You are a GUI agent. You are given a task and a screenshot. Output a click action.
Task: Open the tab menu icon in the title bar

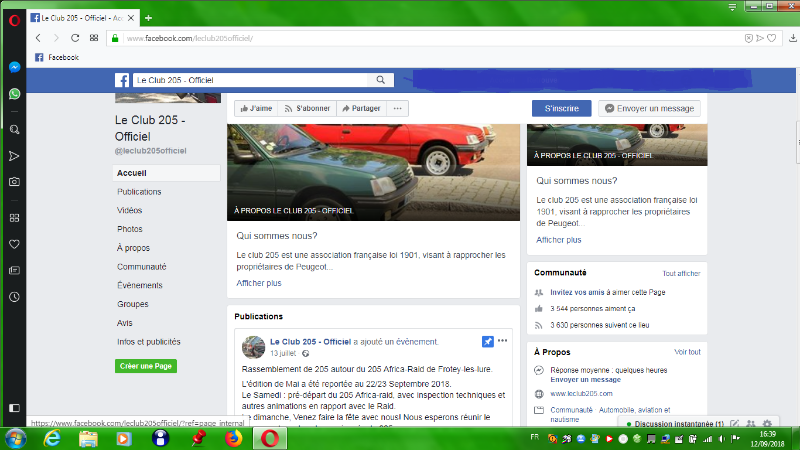pyautogui.click(x=732, y=7)
